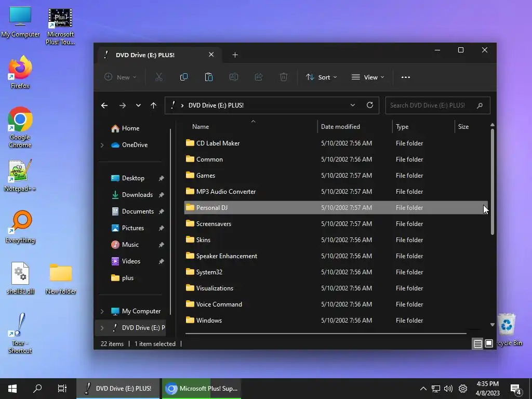Viewport: 532px width, 399px height.
Task: Select the Notepad++ desktop icon
Action: point(20,176)
